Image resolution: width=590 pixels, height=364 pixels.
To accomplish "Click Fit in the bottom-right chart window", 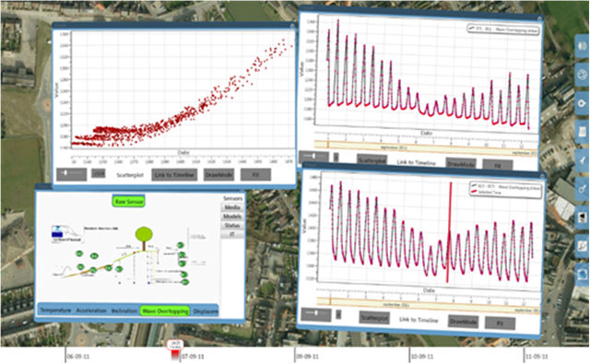I will 500,323.
